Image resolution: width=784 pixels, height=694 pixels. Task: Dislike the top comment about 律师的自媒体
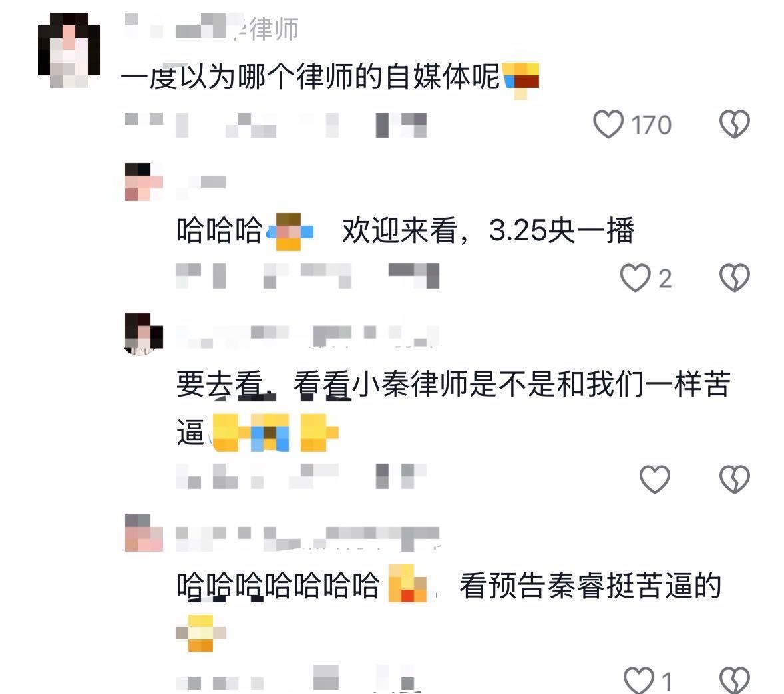click(x=734, y=124)
